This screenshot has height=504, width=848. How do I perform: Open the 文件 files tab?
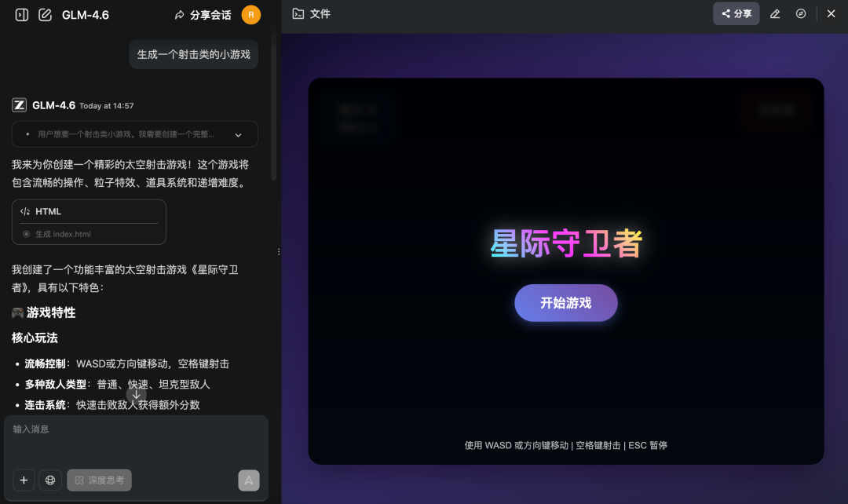tap(312, 14)
